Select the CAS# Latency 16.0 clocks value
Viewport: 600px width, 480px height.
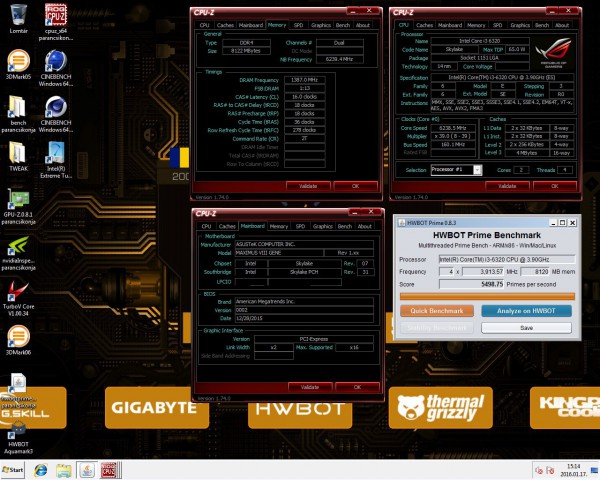(x=305, y=97)
